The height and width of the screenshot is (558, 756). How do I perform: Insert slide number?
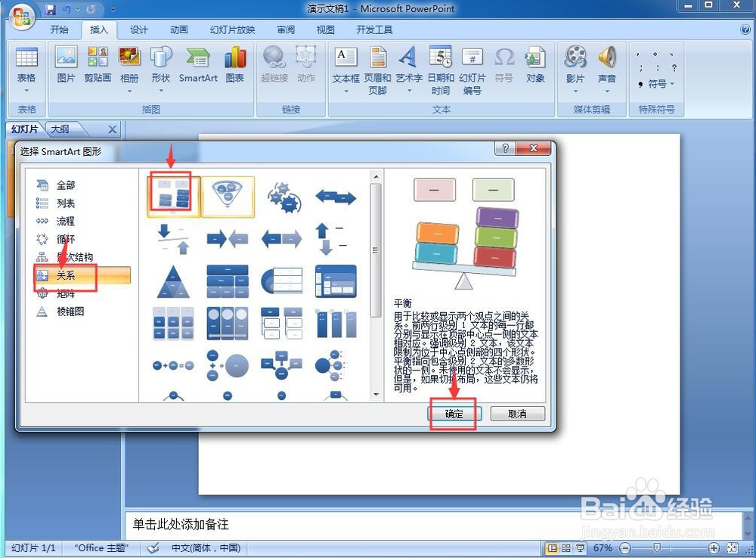[x=472, y=70]
